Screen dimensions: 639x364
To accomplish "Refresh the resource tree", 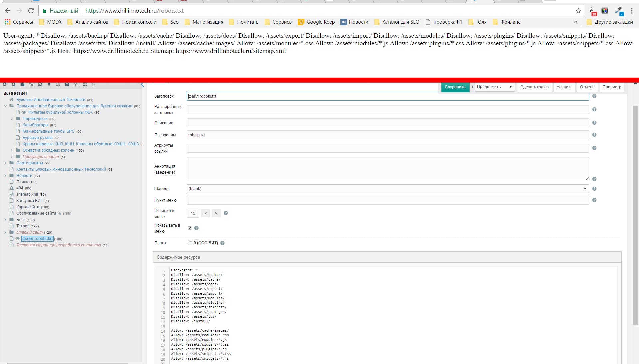I will [40, 84].
